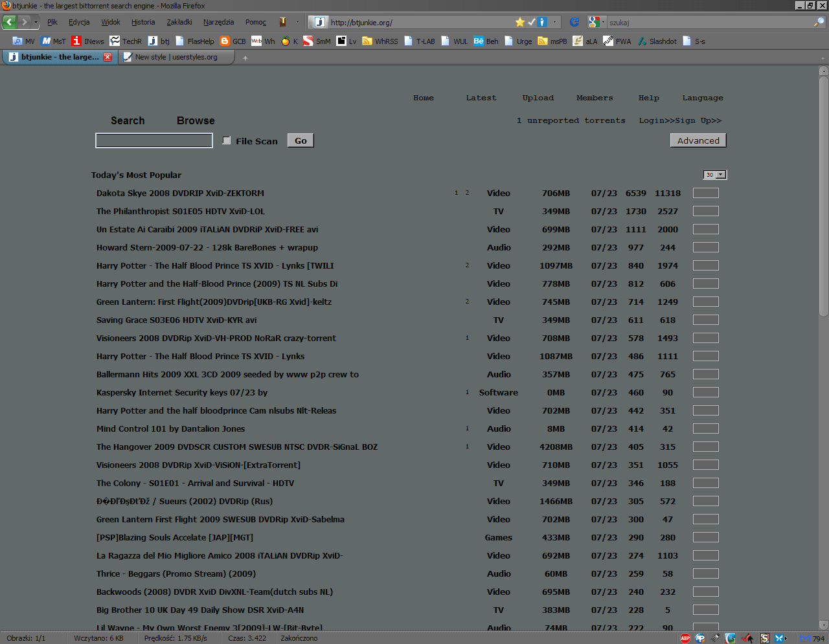Open the back/forward history dropdown arrow
Image resolution: width=829 pixels, height=644 pixels.
click(x=36, y=22)
